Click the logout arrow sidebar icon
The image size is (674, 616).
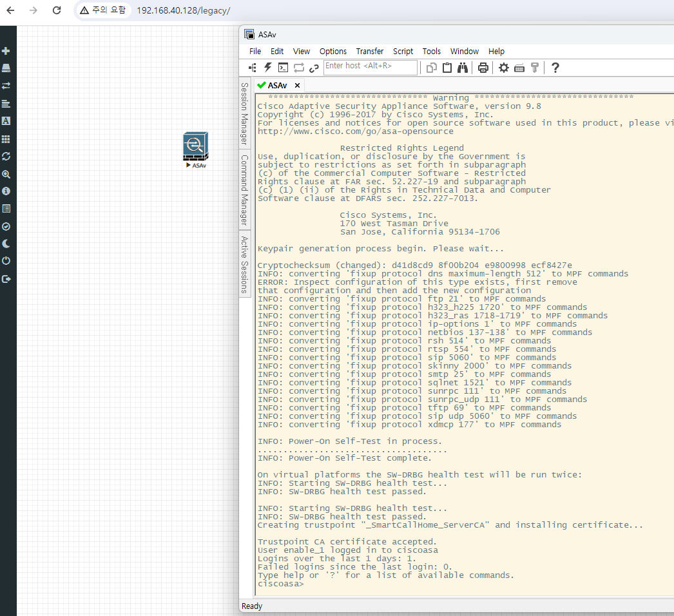pyautogui.click(x=6, y=279)
